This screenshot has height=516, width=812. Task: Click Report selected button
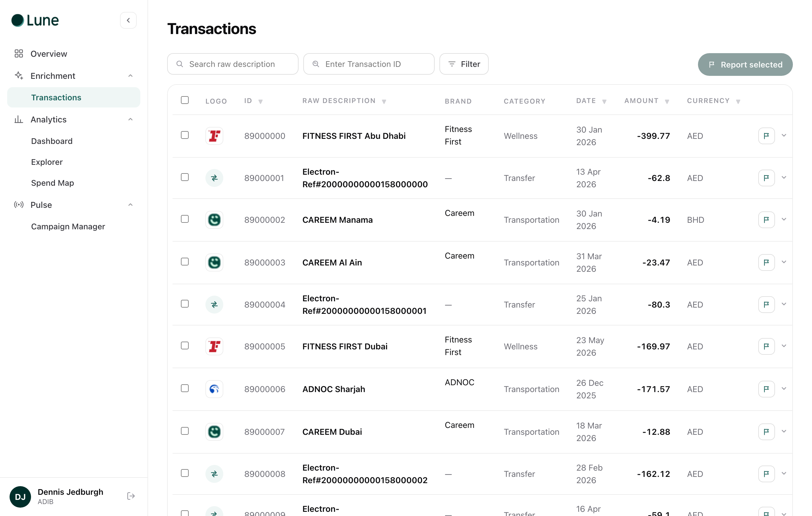[x=745, y=64]
